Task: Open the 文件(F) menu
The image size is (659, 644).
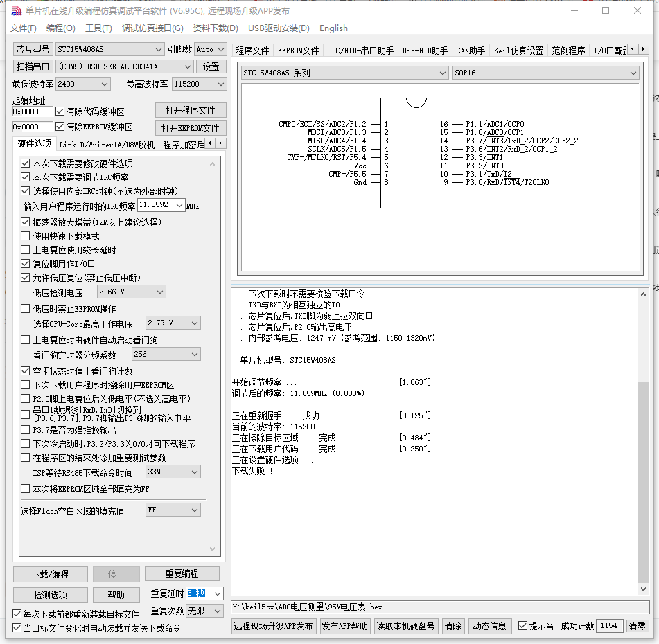Action: coord(24,28)
